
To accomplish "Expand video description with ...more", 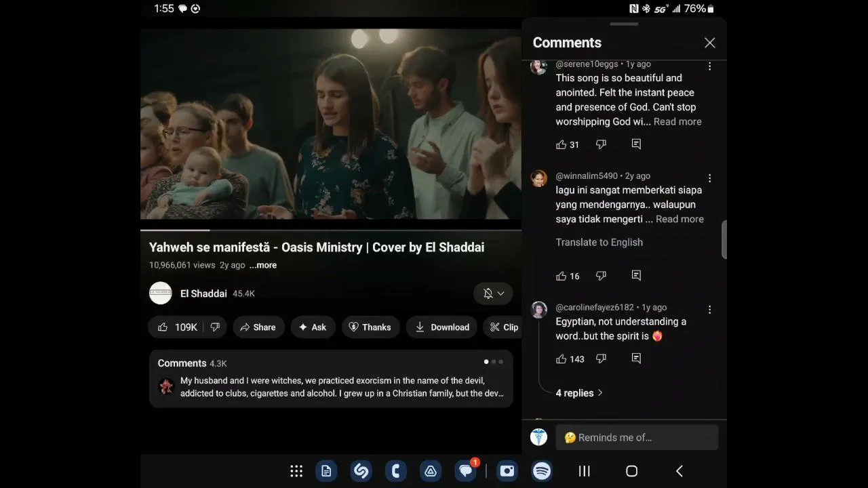I will (263, 265).
